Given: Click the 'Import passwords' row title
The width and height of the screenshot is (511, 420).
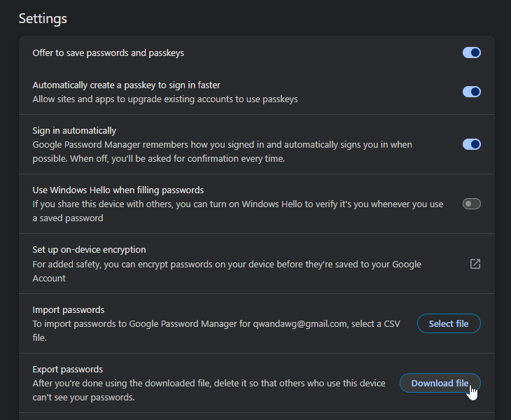Looking at the screenshot, I should point(69,309).
